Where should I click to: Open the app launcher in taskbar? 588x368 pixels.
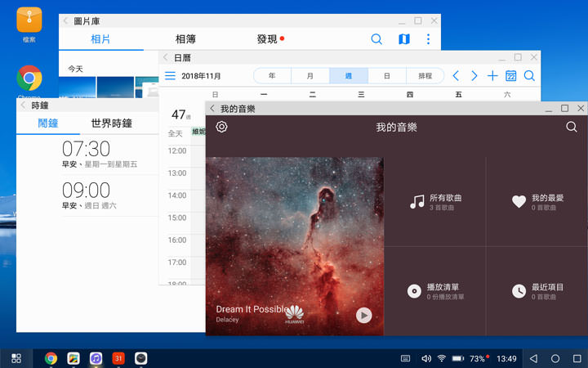pos(16,358)
